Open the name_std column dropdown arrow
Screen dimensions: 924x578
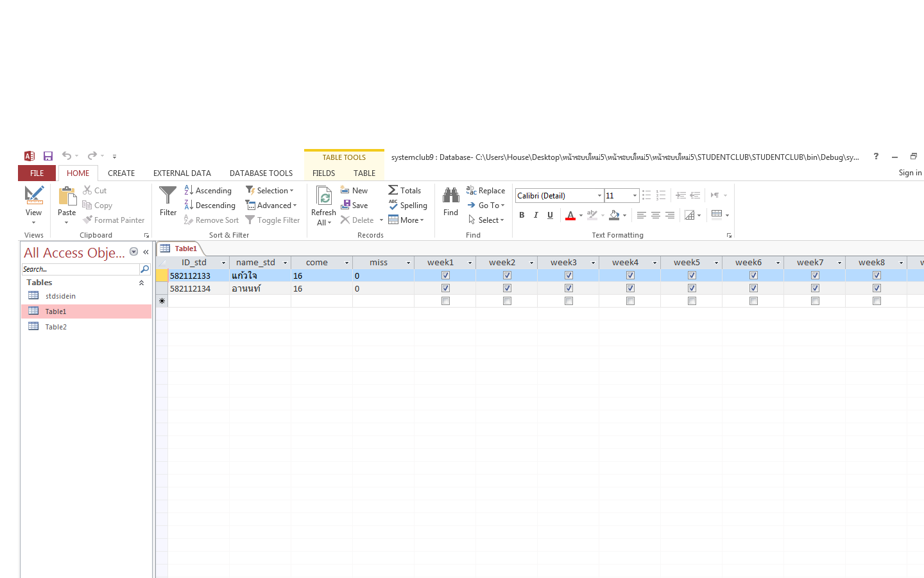286,263
